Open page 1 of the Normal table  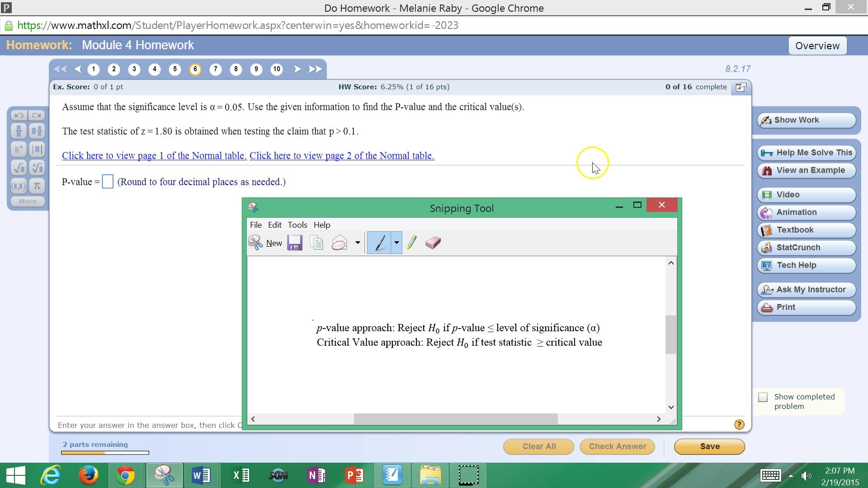154,155
